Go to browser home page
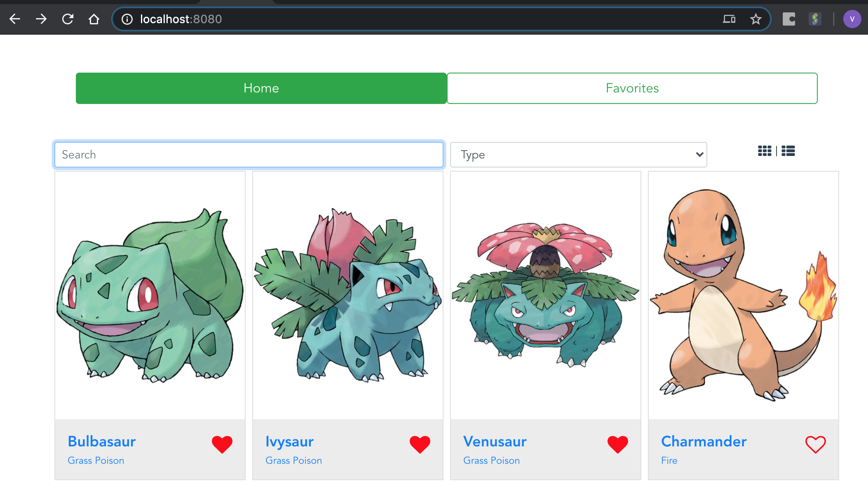Screen dimensions: 868x486 94,19
